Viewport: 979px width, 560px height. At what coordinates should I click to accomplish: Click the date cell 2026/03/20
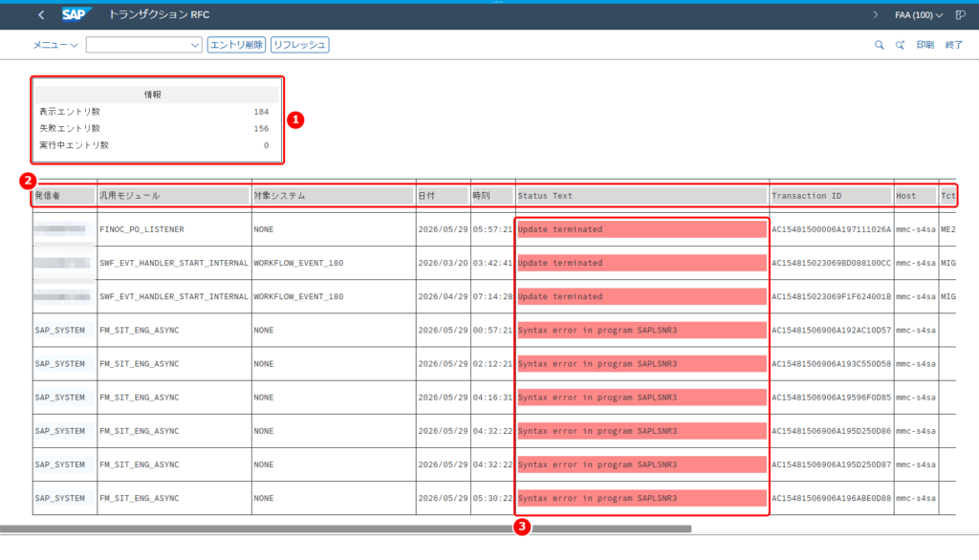pyautogui.click(x=443, y=264)
